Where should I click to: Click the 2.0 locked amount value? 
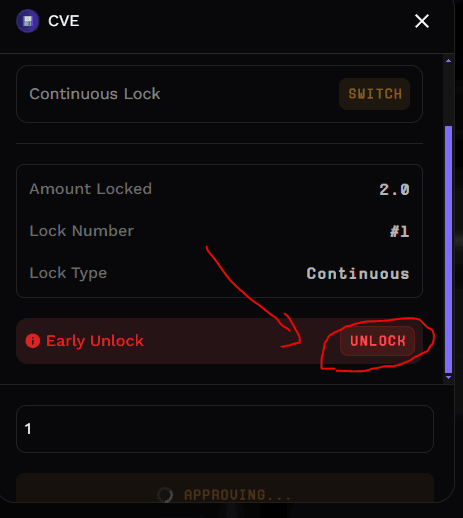tap(394, 189)
